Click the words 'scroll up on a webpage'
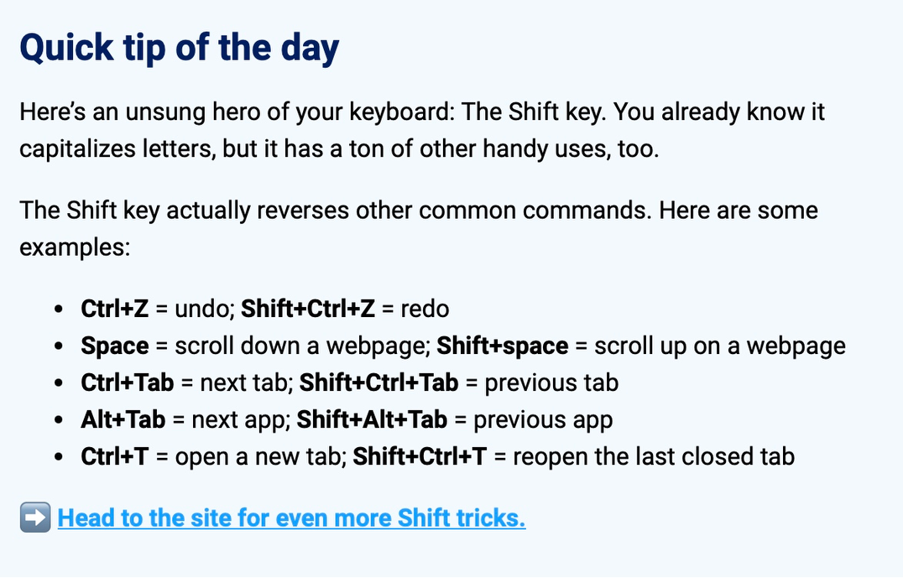The height and width of the screenshot is (588, 903). click(720, 346)
